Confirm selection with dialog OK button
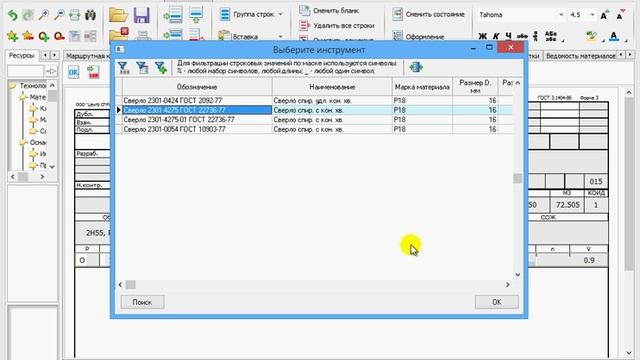 point(496,302)
